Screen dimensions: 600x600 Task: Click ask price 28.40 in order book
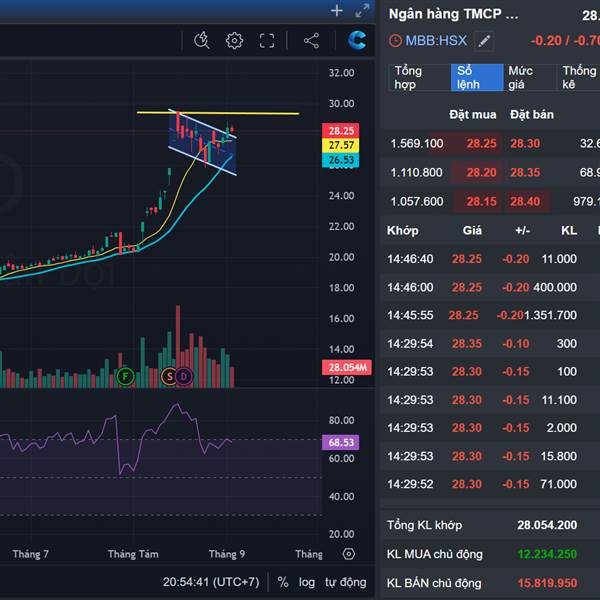point(525,202)
